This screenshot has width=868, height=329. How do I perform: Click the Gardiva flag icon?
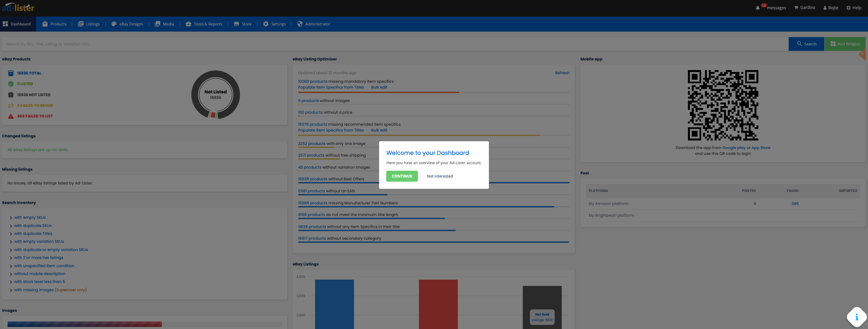[796, 8]
